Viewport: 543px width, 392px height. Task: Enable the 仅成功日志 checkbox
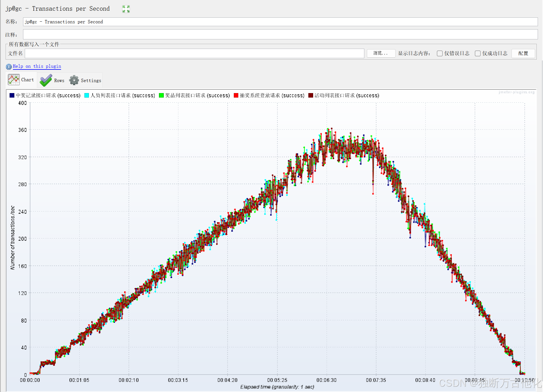tap(478, 53)
